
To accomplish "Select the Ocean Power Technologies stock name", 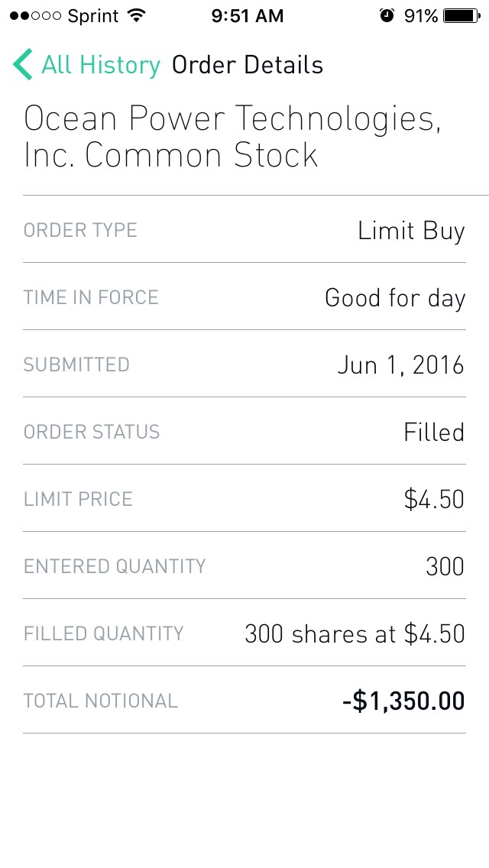I will (x=232, y=137).
